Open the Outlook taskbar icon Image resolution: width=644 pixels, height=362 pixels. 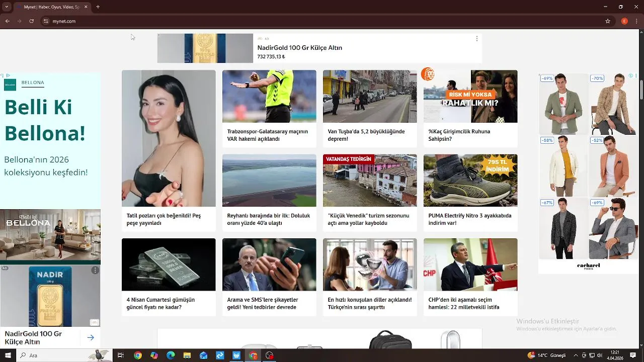pyautogui.click(x=203, y=355)
